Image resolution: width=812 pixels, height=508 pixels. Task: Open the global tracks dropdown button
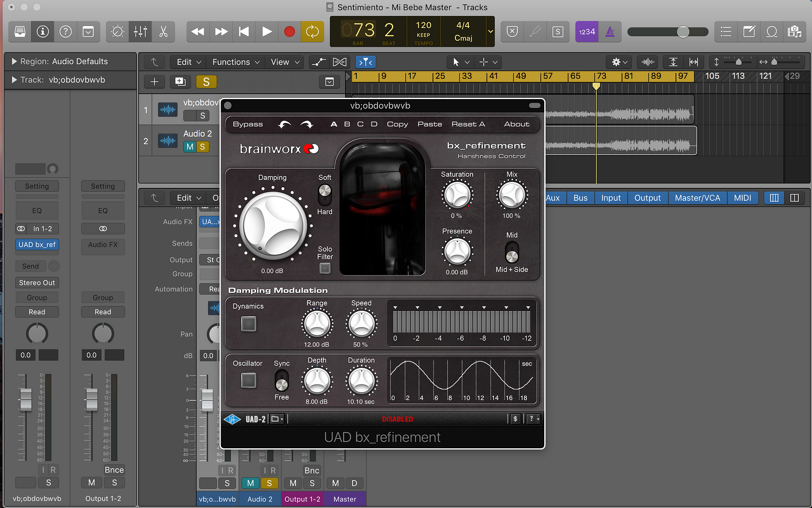(330, 82)
